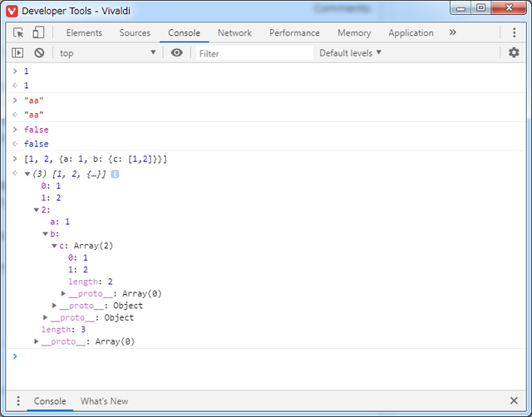The image size is (532, 417).
Task: Open the DevTools three-dot customize menu
Action: [x=514, y=32]
